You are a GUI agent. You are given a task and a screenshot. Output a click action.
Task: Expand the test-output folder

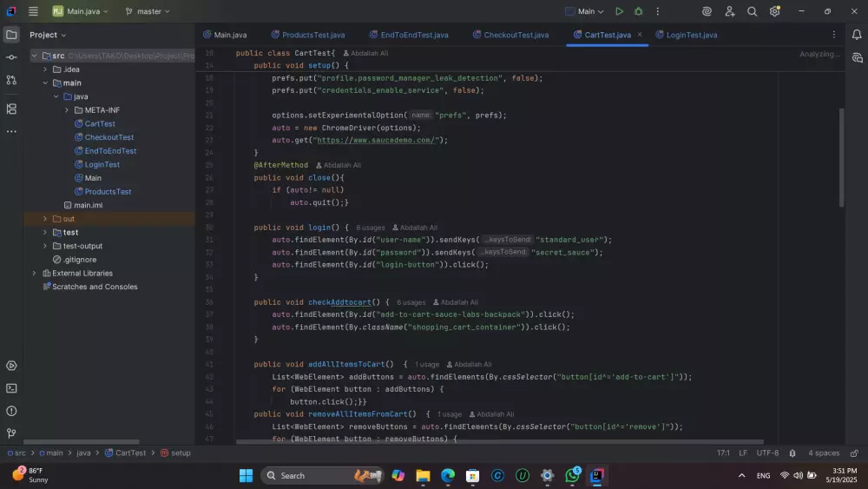point(45,246)
